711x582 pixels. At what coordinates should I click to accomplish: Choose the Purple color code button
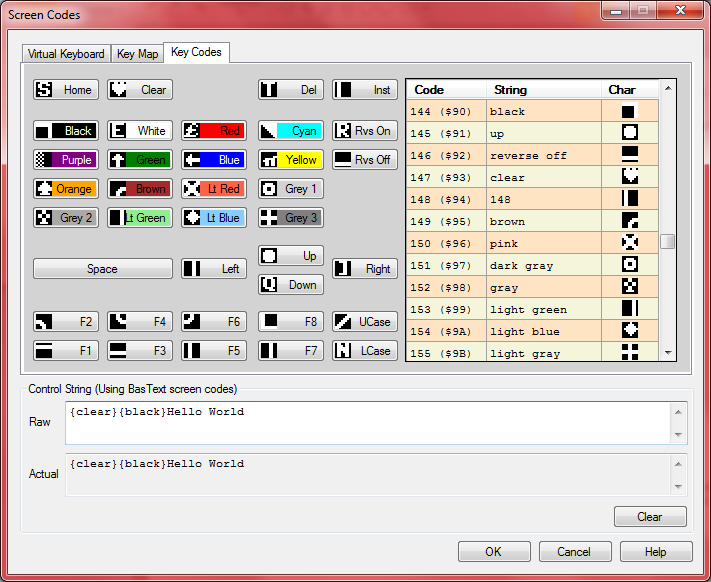point(66,160)
